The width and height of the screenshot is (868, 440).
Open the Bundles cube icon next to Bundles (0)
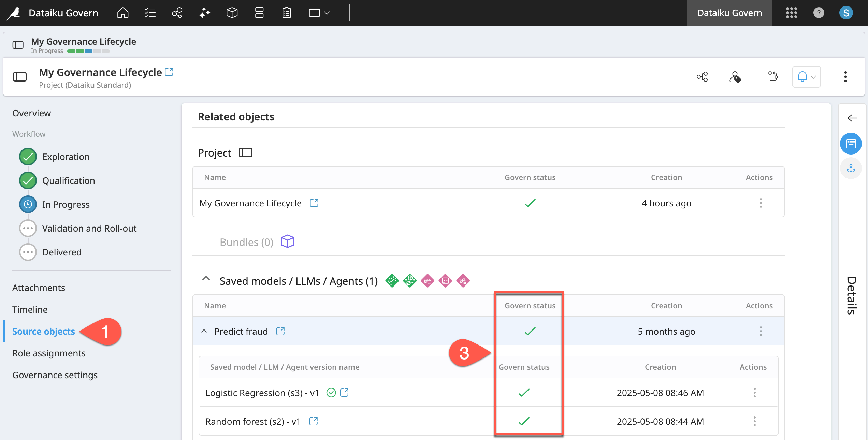(287, 241)
